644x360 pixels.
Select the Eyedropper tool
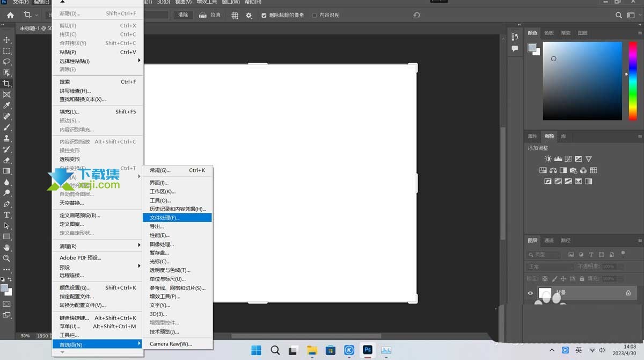(7, 106)
